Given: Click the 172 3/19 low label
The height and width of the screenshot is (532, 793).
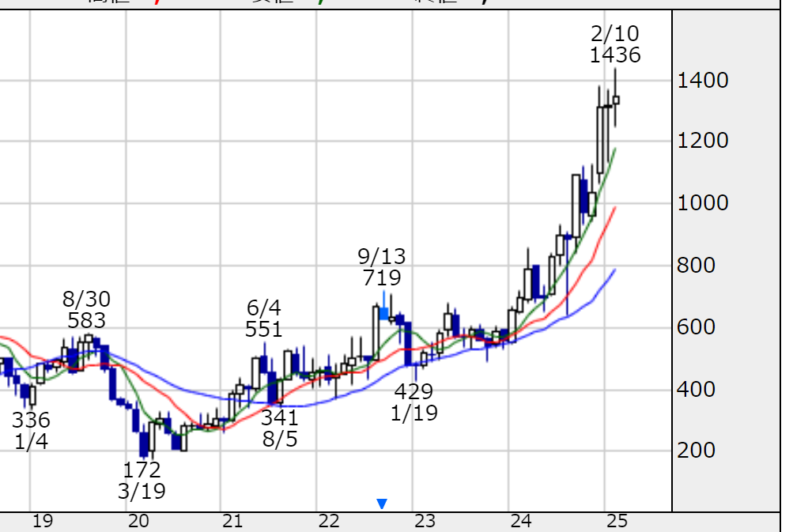Looking at the screenshot, I should click(x=142, y=481).
